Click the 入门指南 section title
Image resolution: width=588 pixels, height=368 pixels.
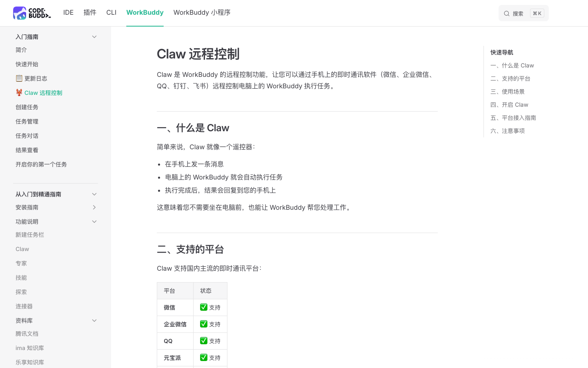pos(27,37)
